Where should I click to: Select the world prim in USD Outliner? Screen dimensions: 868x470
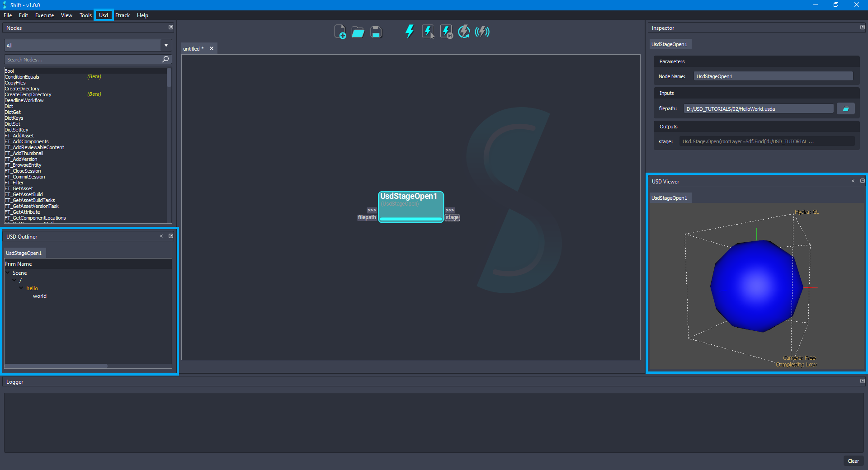pyautogui.click(x=40, y=296)
